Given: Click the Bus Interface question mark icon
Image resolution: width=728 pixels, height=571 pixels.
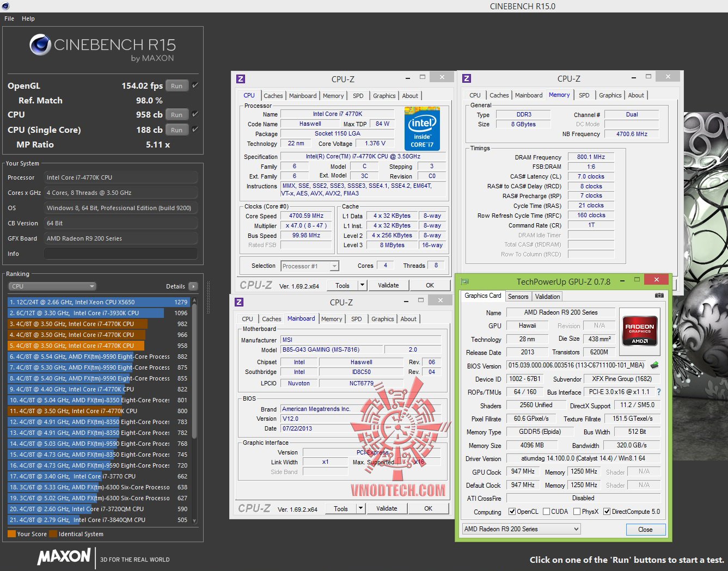Looking at the screenshot, I should click(x=659, y=392).
